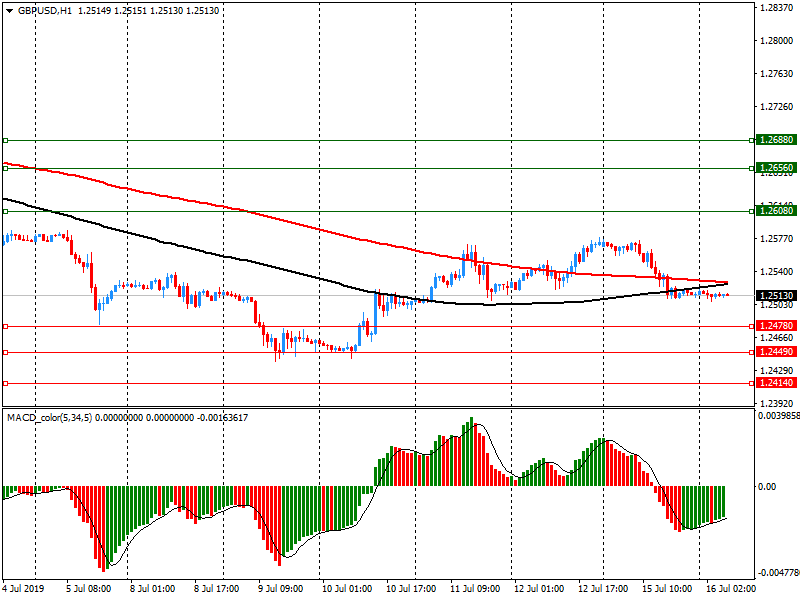Image resolution: width=800 pixels, height=600 pixels.
Task: Click the 5 Jul 08:00 time axis label
Action: pyautogui.click(x=89, y=589)
